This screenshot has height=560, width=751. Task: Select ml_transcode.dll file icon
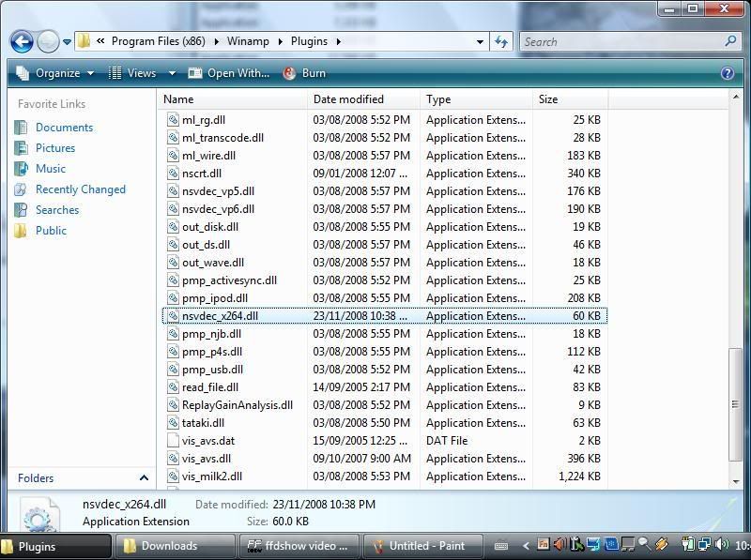[173, 138]
